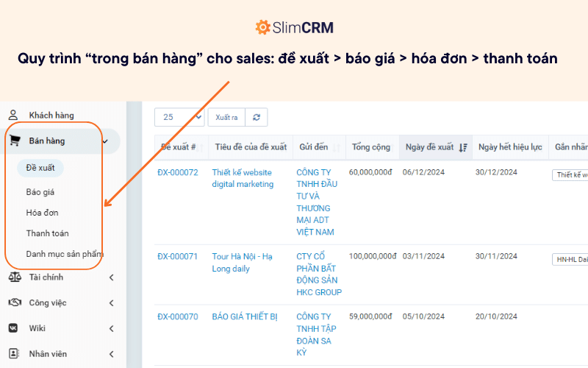Click the Thiết kế tag in first row
588x368 pixels.
[x=570, y=175]
